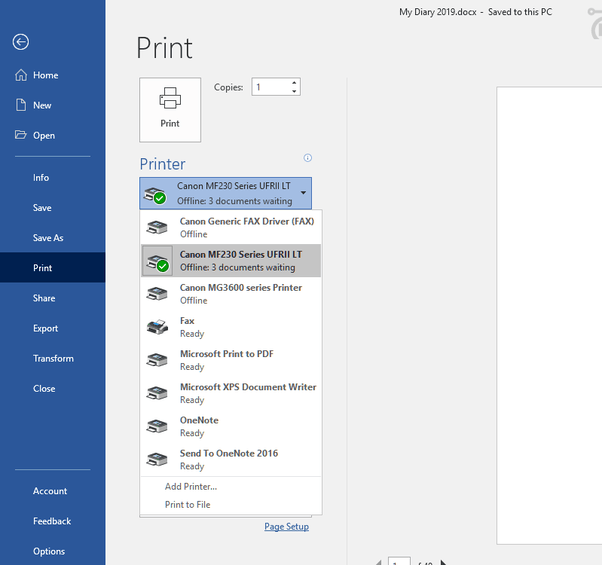Open the Page Setup link

[x=286, y=527]
